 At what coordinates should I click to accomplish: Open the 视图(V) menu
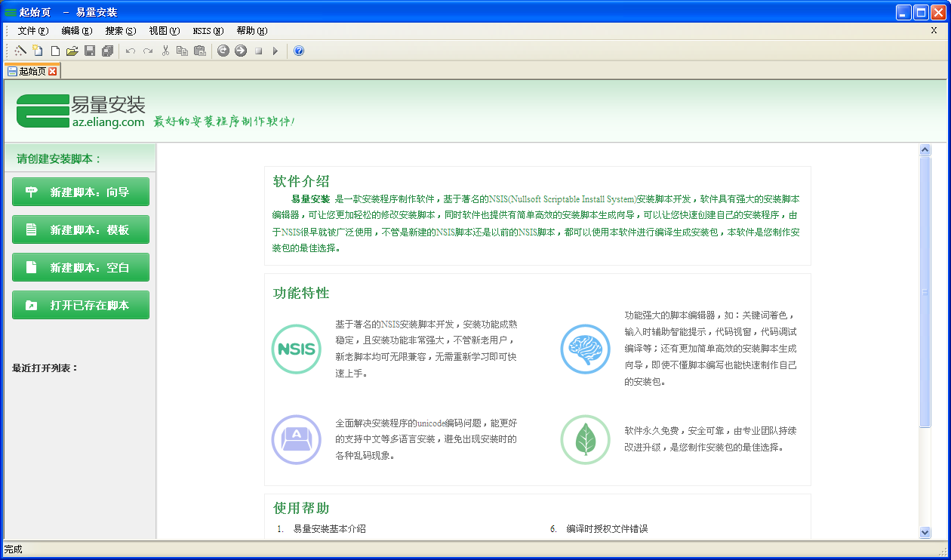pyautogui.click(x=165, y=31)
